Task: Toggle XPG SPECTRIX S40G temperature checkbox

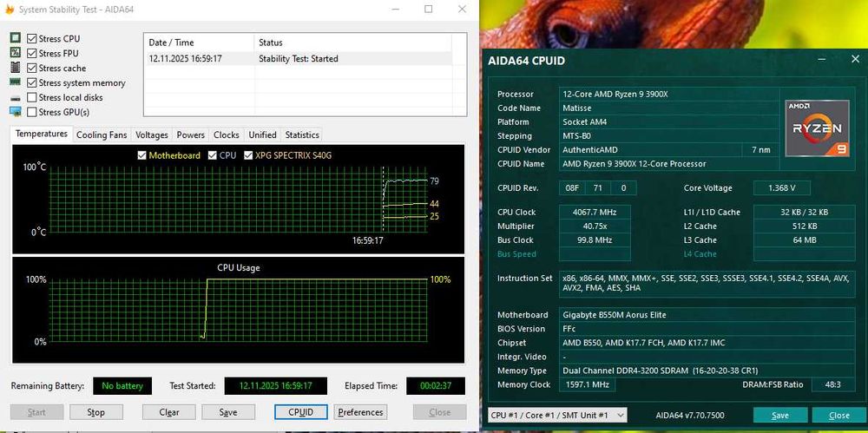Action: tap(248, 155)
